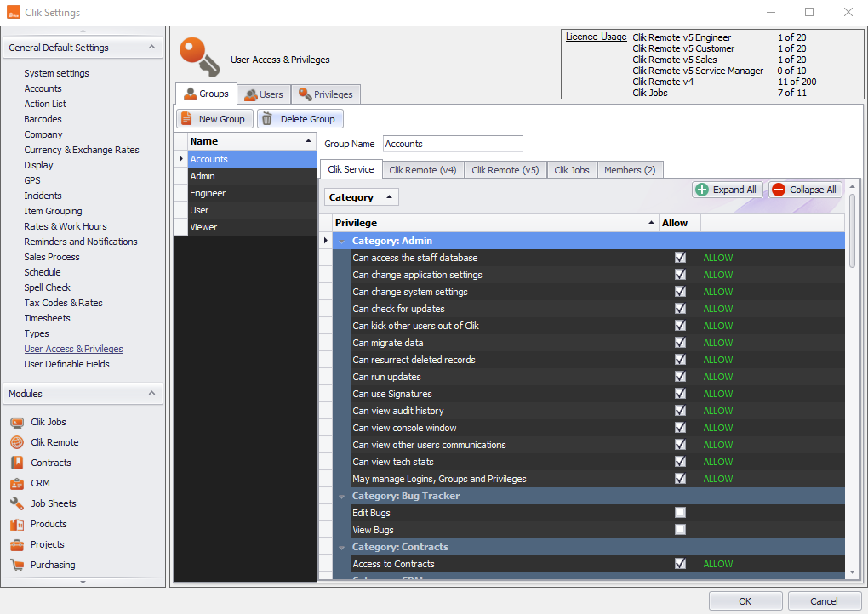
Task: Select the Viewer group row
Action: pos(252,227)
